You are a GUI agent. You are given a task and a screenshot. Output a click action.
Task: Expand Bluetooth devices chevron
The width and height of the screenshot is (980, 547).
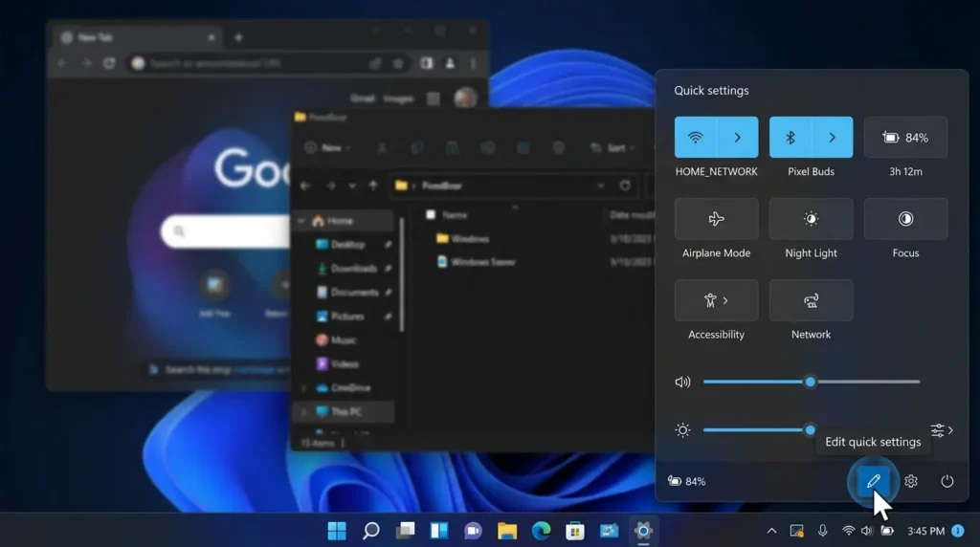tap(832, 138)
